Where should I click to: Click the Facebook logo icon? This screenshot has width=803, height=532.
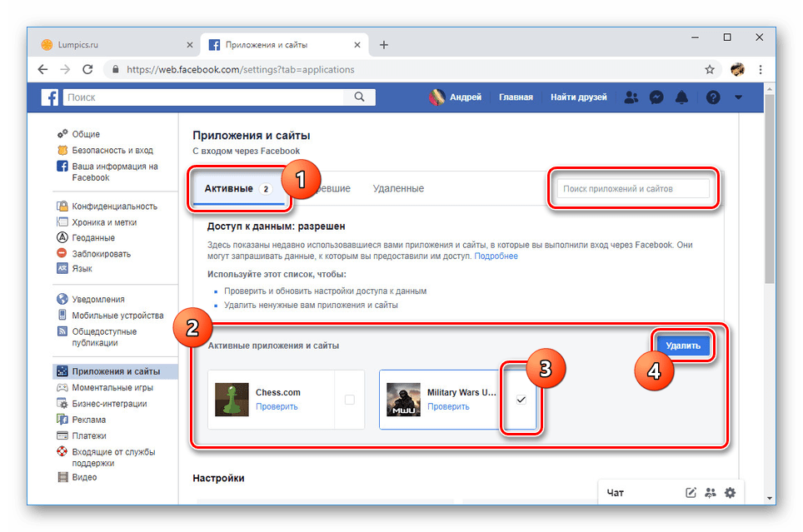point(51,97)
